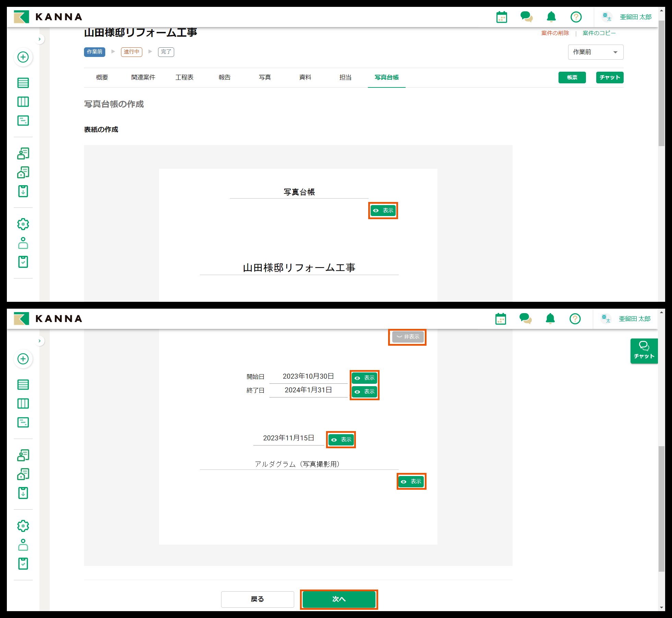This screenshot has height=618, width=672.
Task: Open the calendar icon in the top bar
Action: click(x=502, y=16)
